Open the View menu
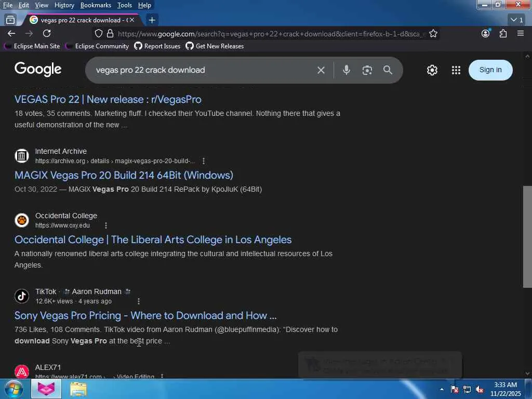Image resolution: width=532 pixels, height=399 pixels. [42, 5]
